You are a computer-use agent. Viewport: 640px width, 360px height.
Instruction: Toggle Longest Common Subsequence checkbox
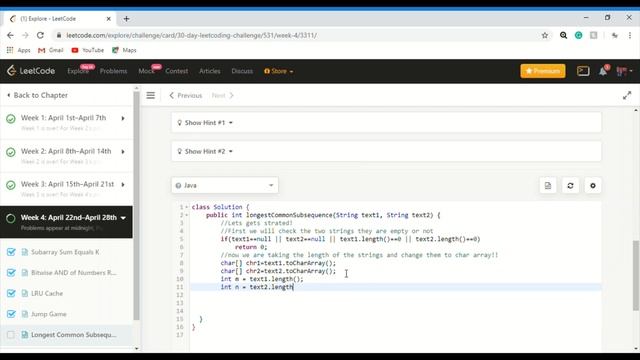(x=11, y=335)
